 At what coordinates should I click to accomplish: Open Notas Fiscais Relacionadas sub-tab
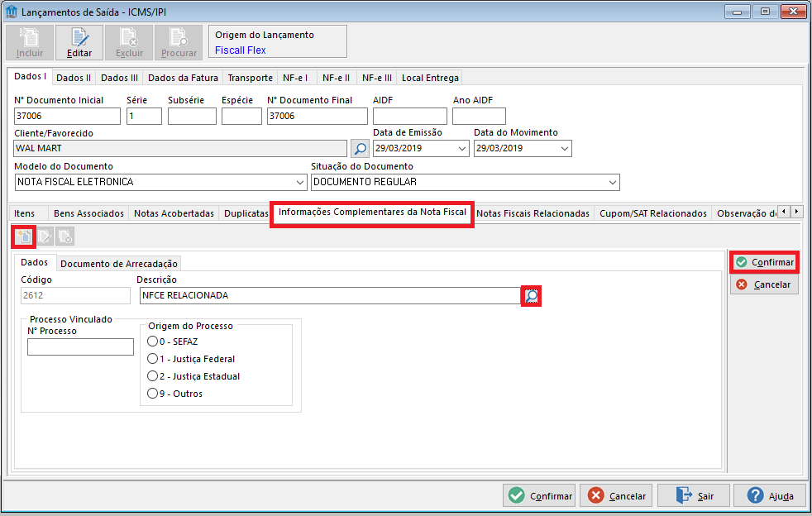[x=533, y=213]
